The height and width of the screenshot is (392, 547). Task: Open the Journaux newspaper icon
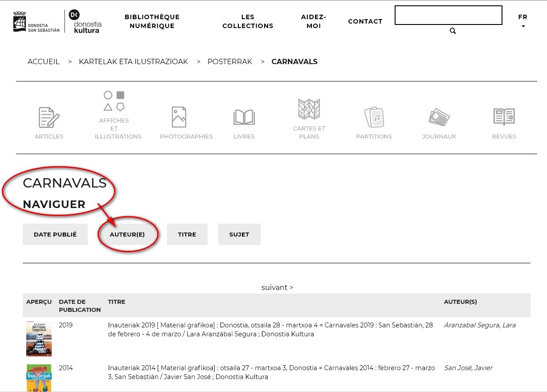click(x=439, y=118)
